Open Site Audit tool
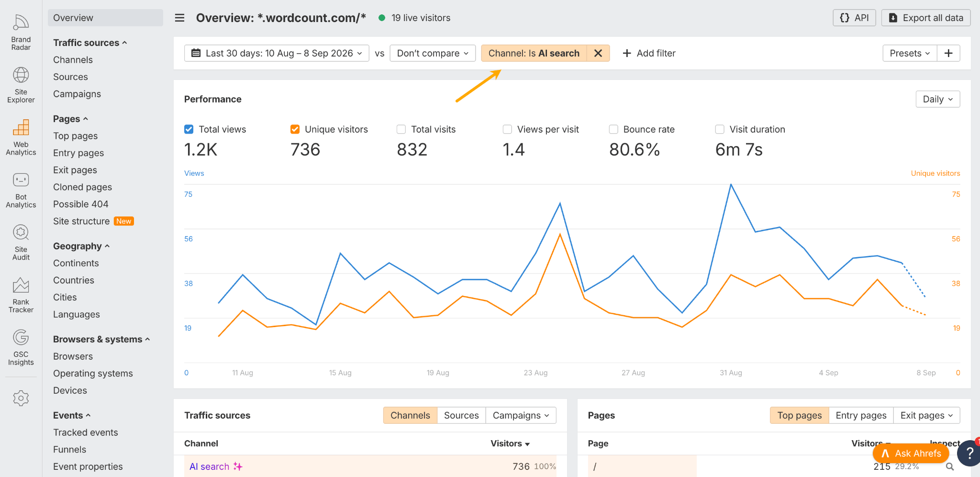This screenshot has height=477, width=980. pyautogui.click(x=21, y=242)
